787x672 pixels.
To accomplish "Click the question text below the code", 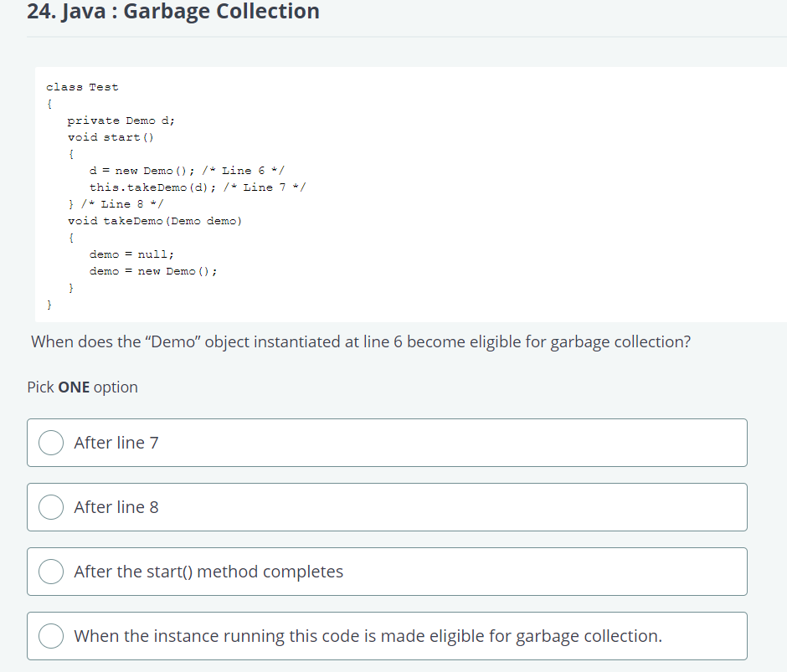I will 360,341.
